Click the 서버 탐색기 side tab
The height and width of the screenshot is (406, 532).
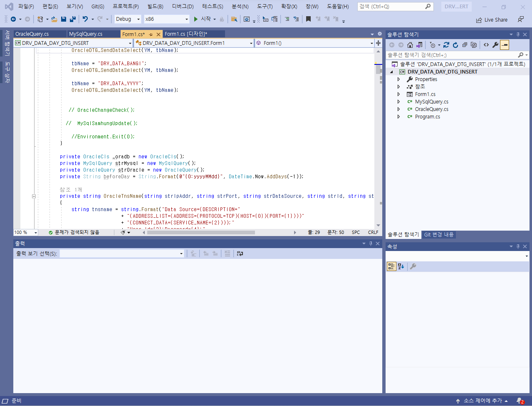pyautogui.click(x=7, y=43)
